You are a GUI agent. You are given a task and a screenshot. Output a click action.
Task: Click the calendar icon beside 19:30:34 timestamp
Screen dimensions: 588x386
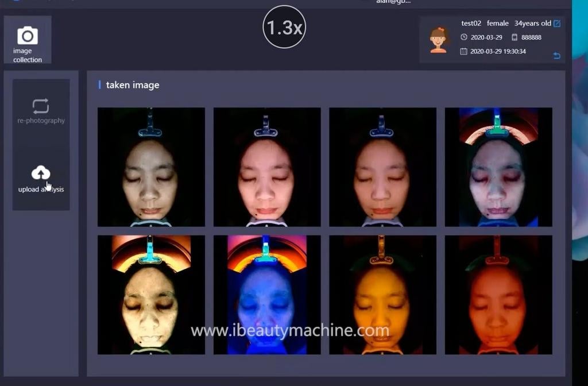[x=464, y=51]
